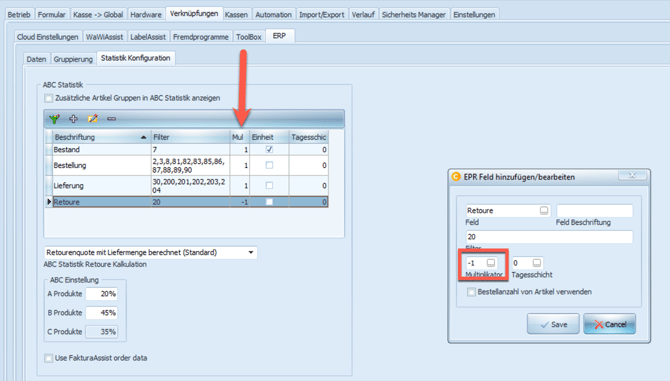Enable Zusätzliche Artikel Gruppen in ABC Statistik
The width and height of the screenshot is (670, 381).
point(49,98)
